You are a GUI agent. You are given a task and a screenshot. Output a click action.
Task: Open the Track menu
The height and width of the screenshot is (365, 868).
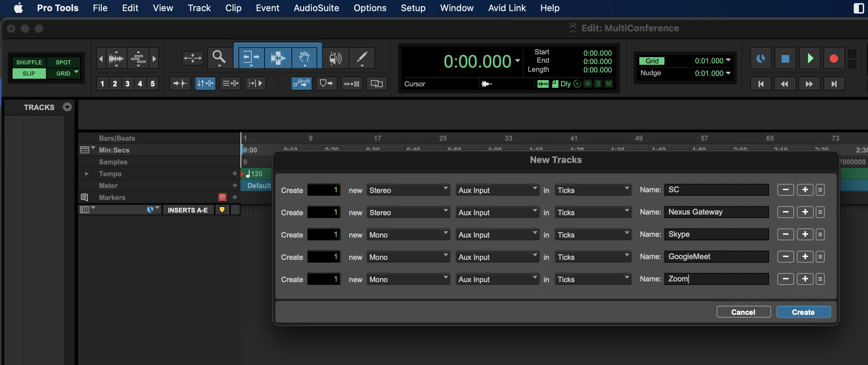click(x=199, y=8)
